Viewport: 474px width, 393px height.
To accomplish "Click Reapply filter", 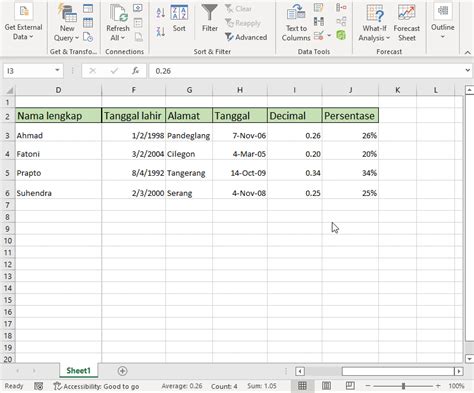I will (x=243, y=23).
